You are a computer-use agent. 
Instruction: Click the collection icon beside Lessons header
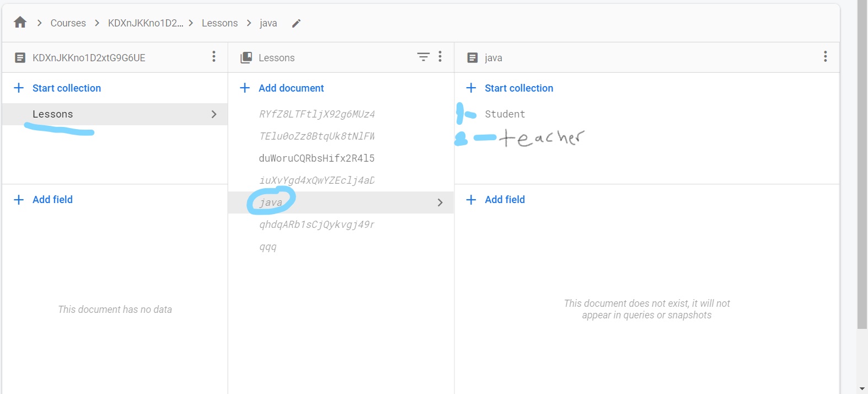point(246,58)
